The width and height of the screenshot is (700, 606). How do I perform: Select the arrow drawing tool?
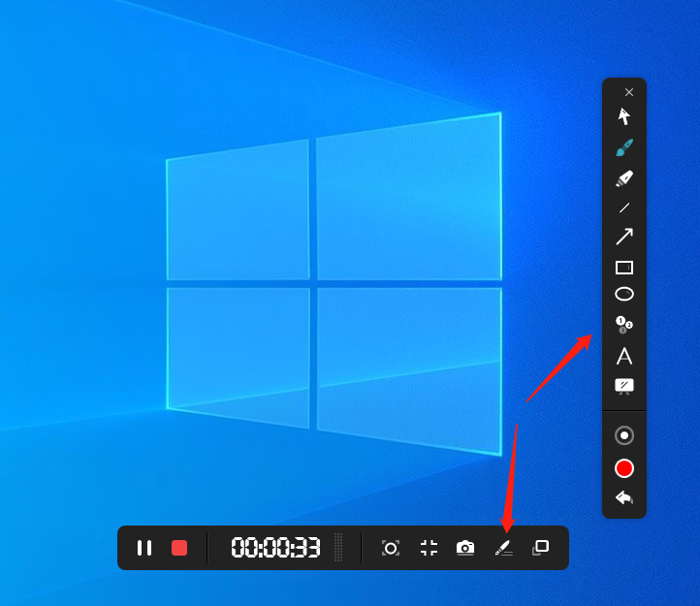coord(624,237)
